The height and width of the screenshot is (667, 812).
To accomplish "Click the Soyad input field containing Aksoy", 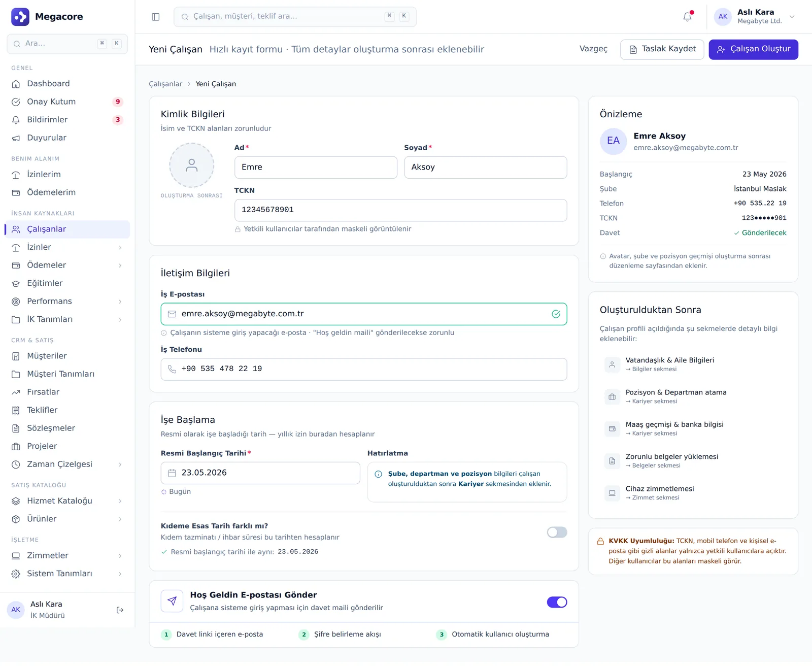I will pyautogui.click(x=485, y=168).
